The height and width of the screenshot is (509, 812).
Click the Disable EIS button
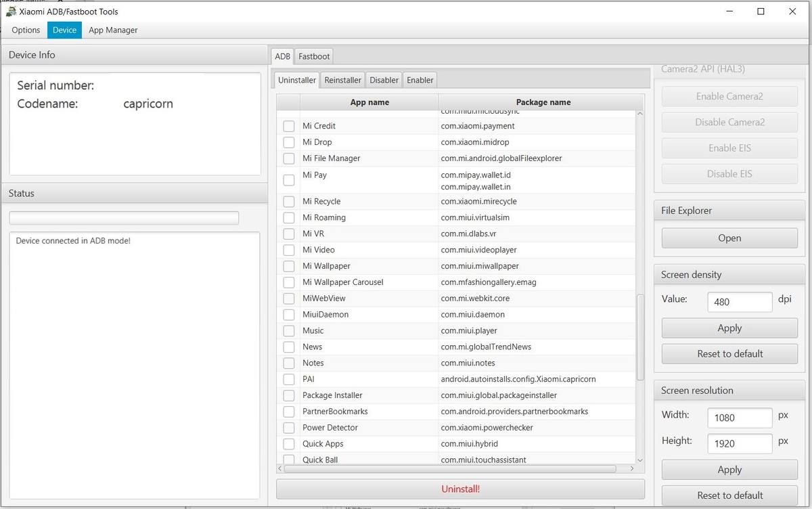click(729, 173)
